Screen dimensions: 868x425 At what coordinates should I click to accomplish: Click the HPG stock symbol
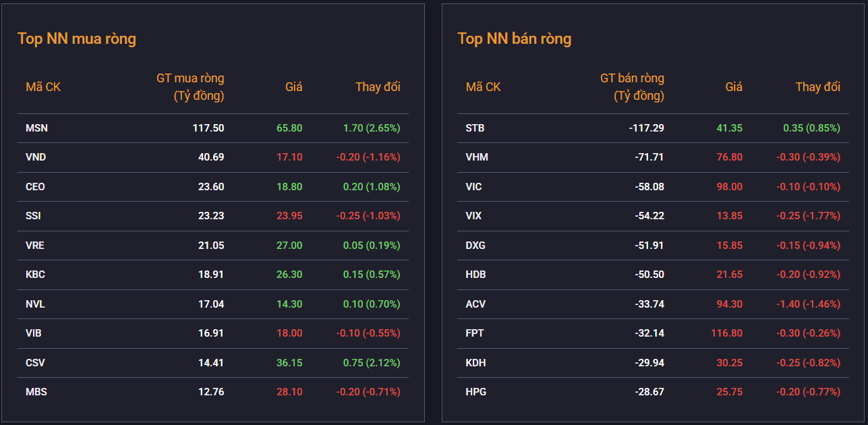[x=475, y=392]
